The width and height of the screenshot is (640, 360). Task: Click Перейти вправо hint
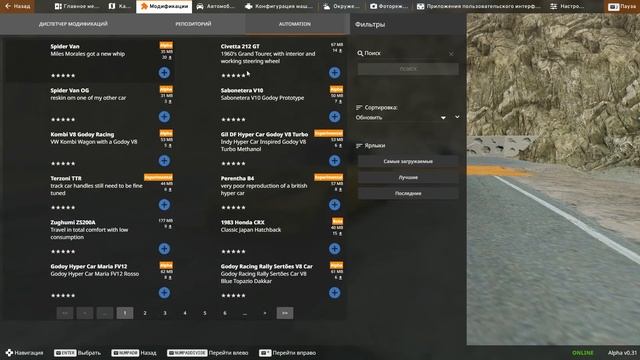[x=287, y=353]
